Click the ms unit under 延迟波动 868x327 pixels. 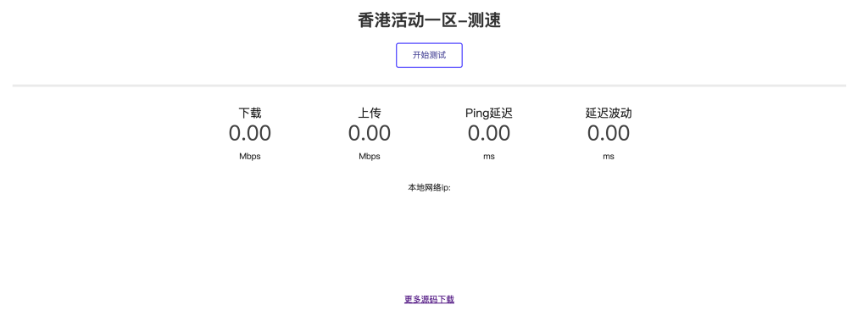point(609,157)
